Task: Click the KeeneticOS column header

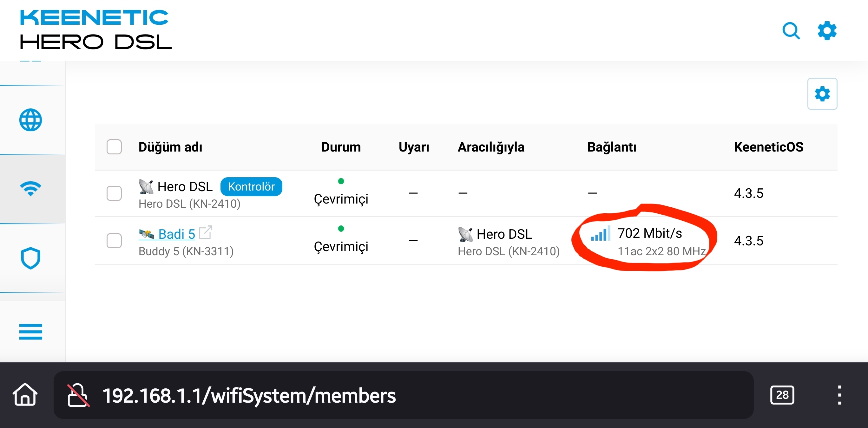Action: (x=768, y=147)
